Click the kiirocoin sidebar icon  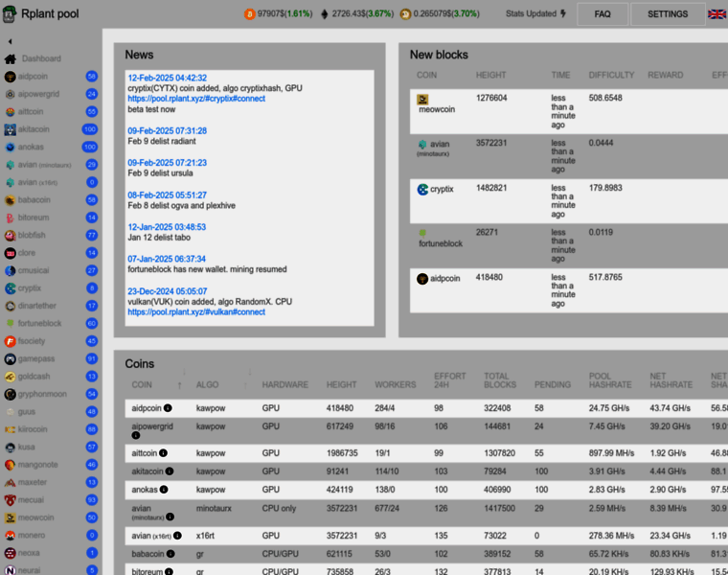pyautogui.click(x=10, y=429)
